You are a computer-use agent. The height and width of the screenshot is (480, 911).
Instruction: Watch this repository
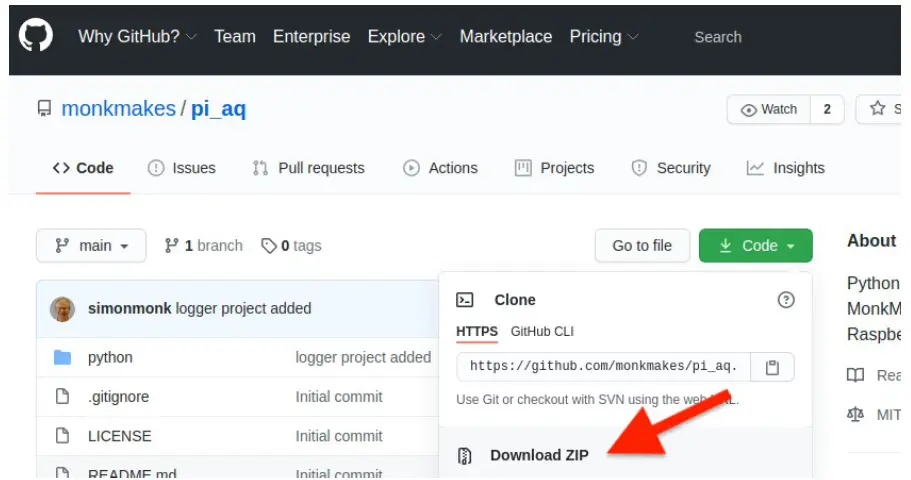point(769,109)
